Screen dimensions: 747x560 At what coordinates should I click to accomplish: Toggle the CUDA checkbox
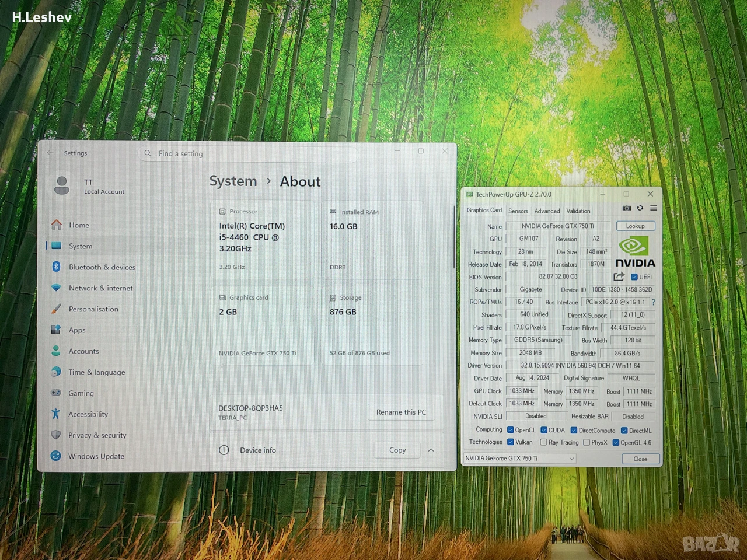click(x=544, y=430)
